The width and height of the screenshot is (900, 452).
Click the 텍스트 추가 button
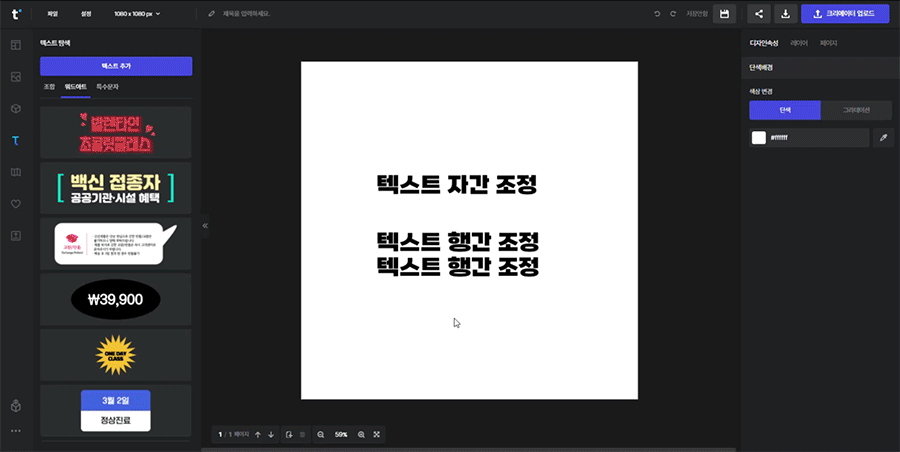tap(116, 66)
